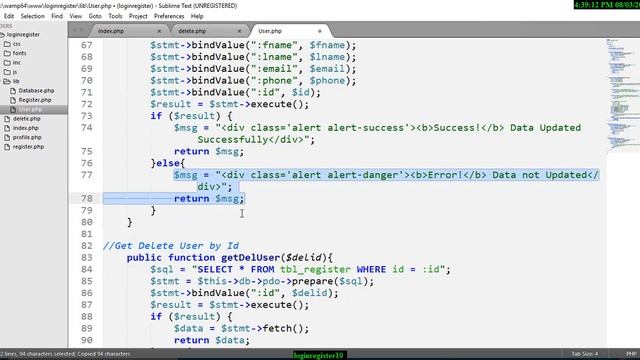Open the Goto menu
Image resolution: width=640 pixels, height=360 pixels.
(95, 16)
